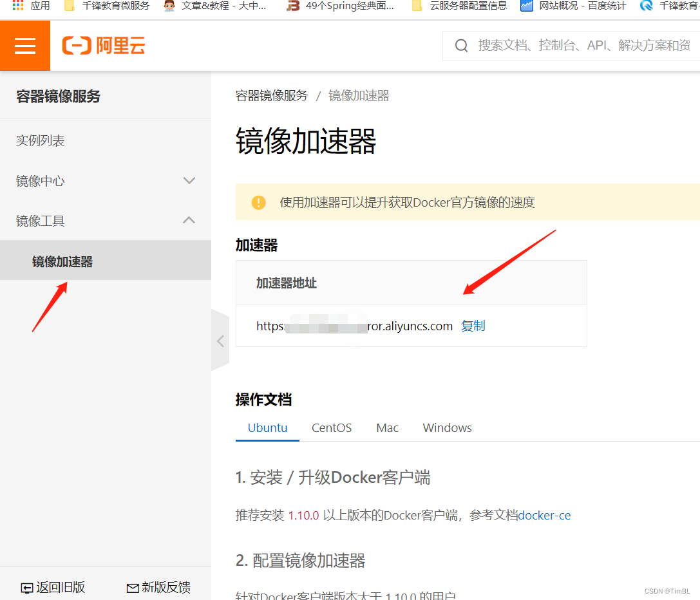Select the 镜像加速器 sidebar item
700x600 pixels.
click(x=106, y=260)
